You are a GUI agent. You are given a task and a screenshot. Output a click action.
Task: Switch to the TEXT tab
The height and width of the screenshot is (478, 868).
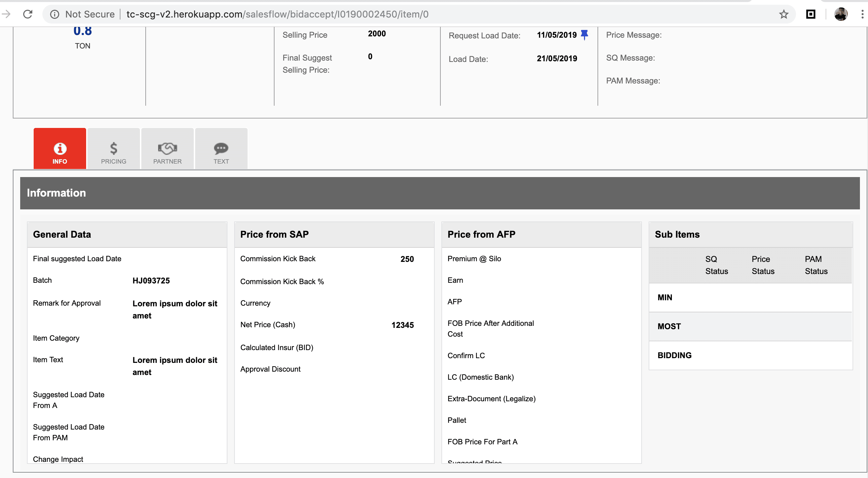pos(221,149)
